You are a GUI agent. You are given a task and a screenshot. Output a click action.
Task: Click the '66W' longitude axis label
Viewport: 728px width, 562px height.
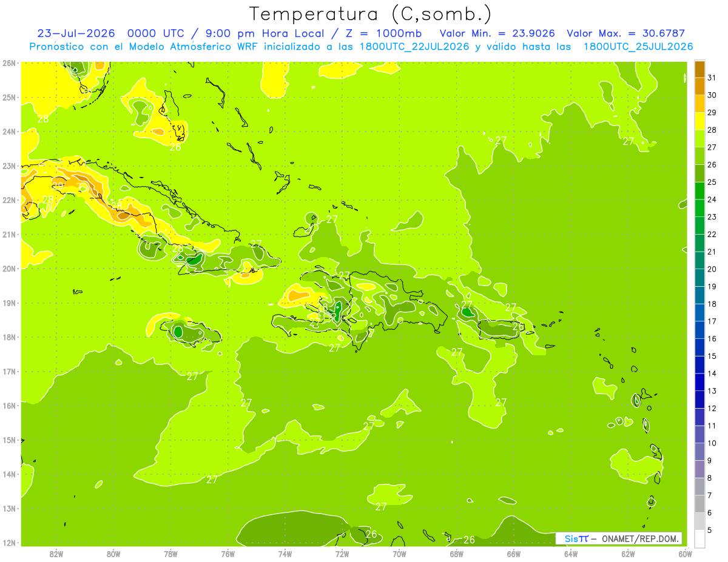click(514, 554)
